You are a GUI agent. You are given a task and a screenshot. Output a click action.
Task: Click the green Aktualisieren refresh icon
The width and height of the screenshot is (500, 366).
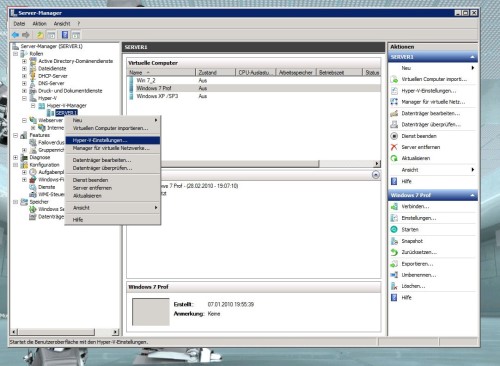click(x=394, y=158)
